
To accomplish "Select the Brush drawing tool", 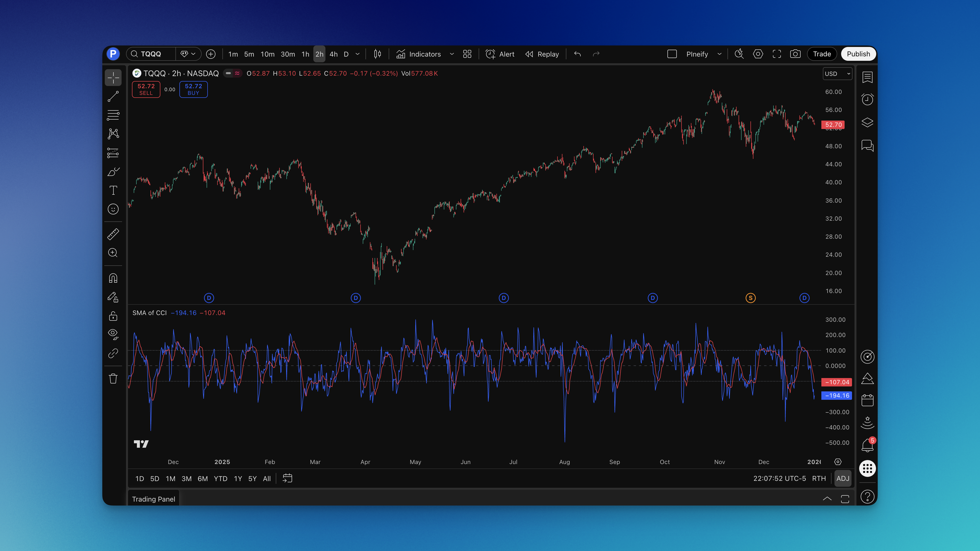I will coord(113,172).
